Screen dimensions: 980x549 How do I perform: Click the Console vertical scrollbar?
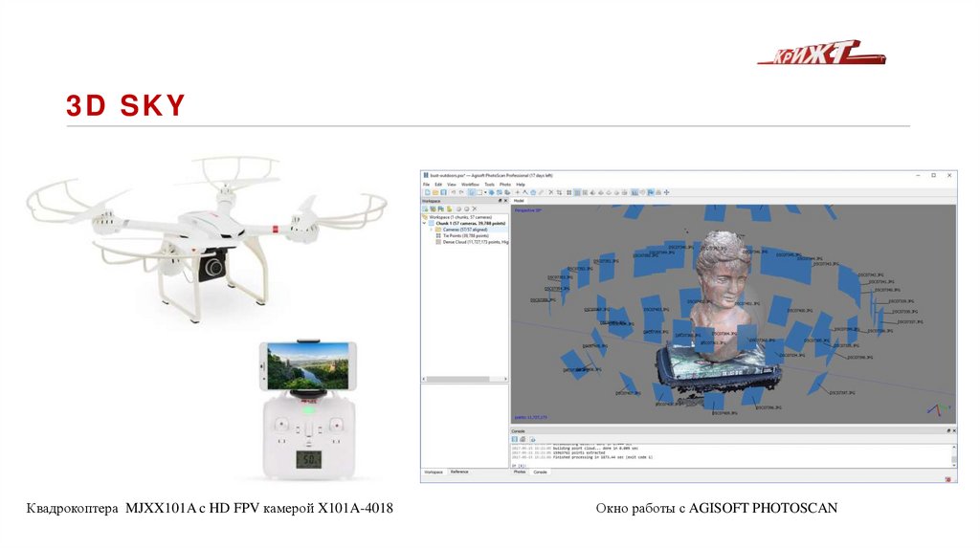click(x=954, y=456)
